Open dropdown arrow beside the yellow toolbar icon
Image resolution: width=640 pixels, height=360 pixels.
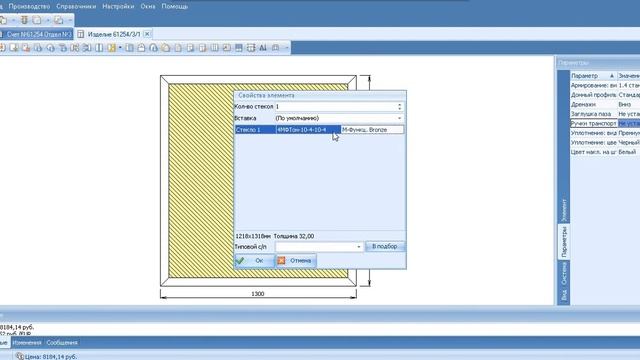point(120,48)
